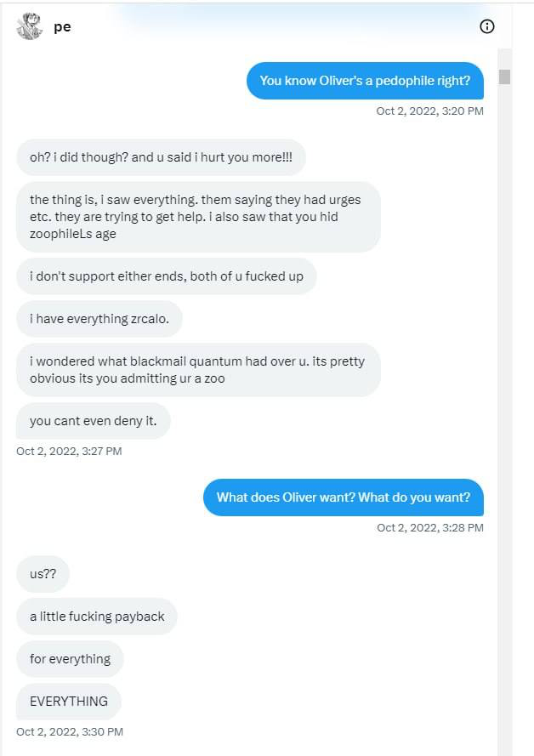This screenshot has width=534, height=756.
Task: Click the "the thing is, i saw everything" message
Action: 199,217
